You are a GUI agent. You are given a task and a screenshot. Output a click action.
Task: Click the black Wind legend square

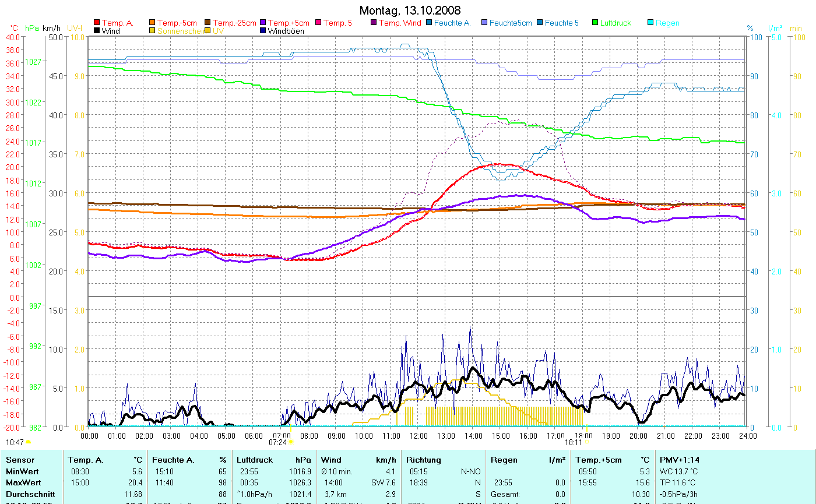97,31
